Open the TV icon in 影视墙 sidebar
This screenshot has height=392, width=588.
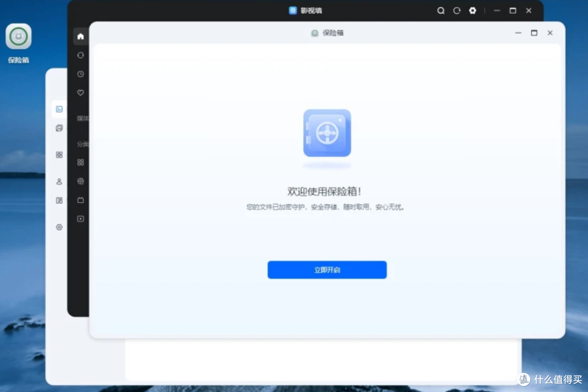81,200
